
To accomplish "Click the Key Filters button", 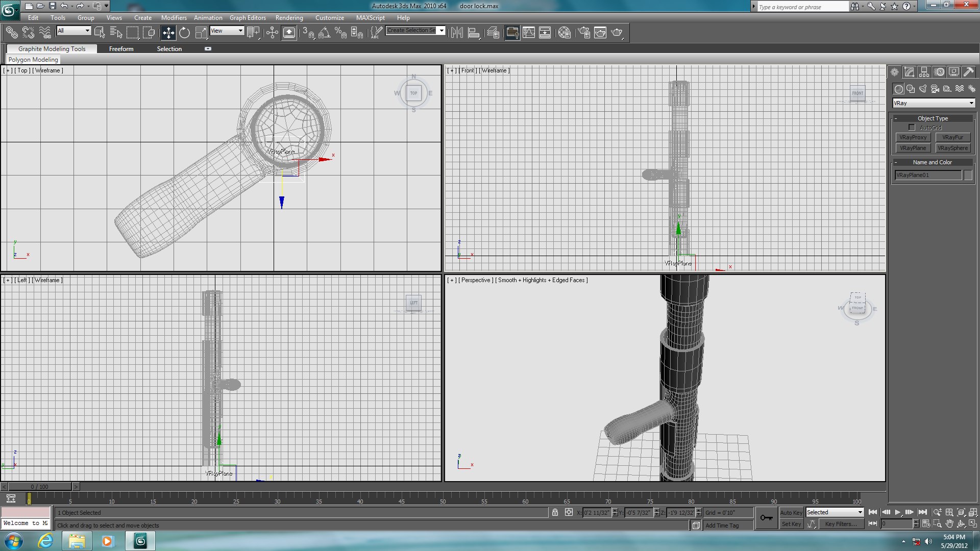I will tap(841, 524).
